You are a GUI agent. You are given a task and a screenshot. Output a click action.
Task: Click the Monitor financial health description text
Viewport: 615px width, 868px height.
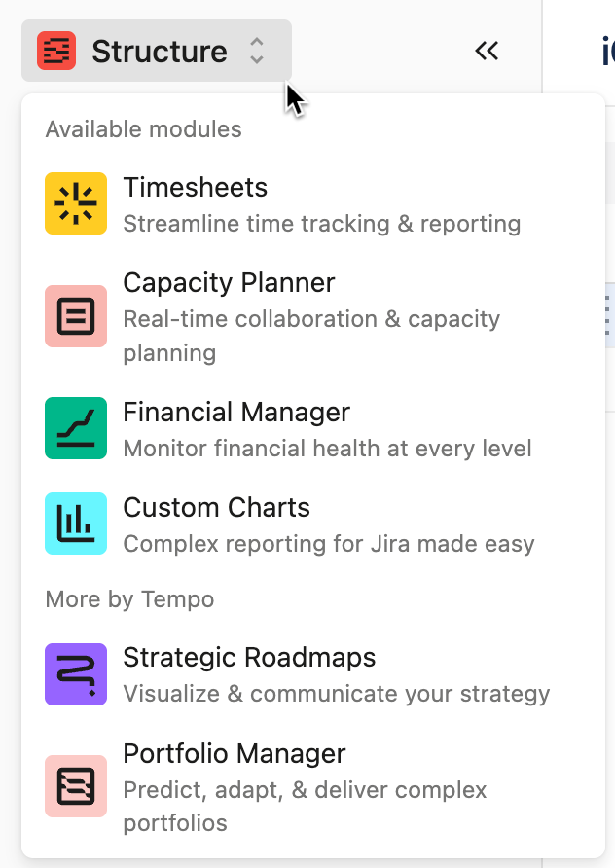[x=327, y=449]
